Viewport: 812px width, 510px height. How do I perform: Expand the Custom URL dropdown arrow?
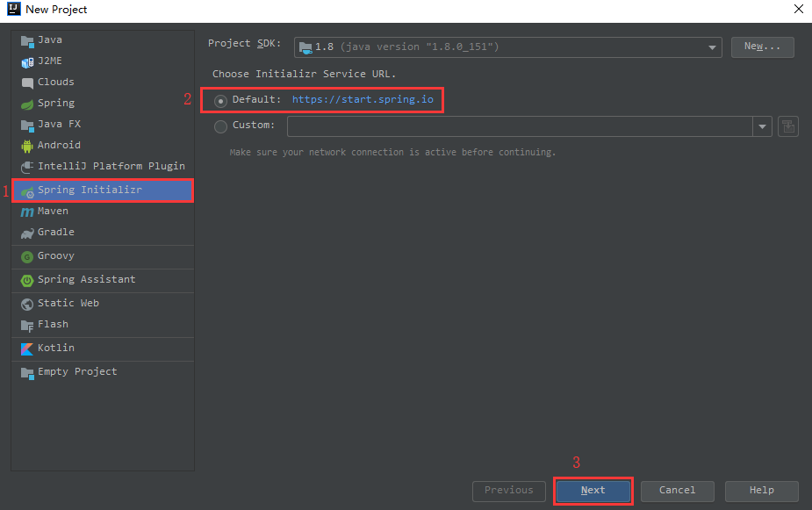(762, 126)
